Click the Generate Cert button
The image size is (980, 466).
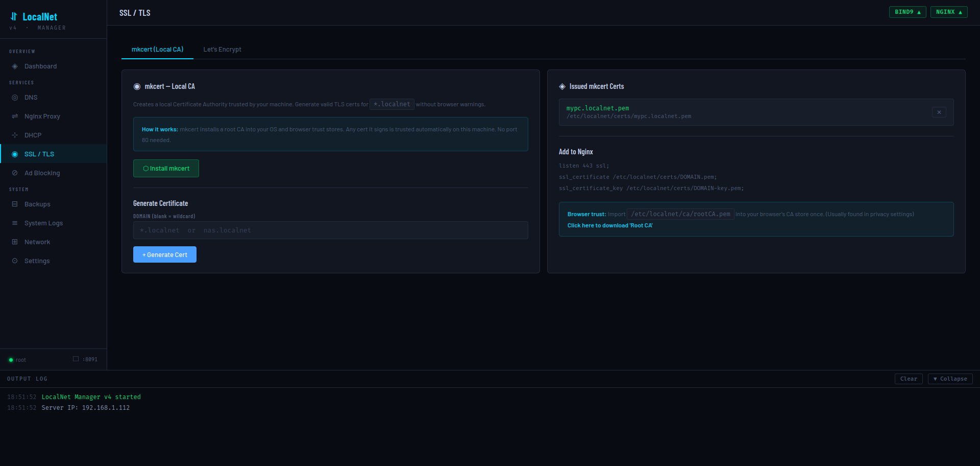[165, 254]
